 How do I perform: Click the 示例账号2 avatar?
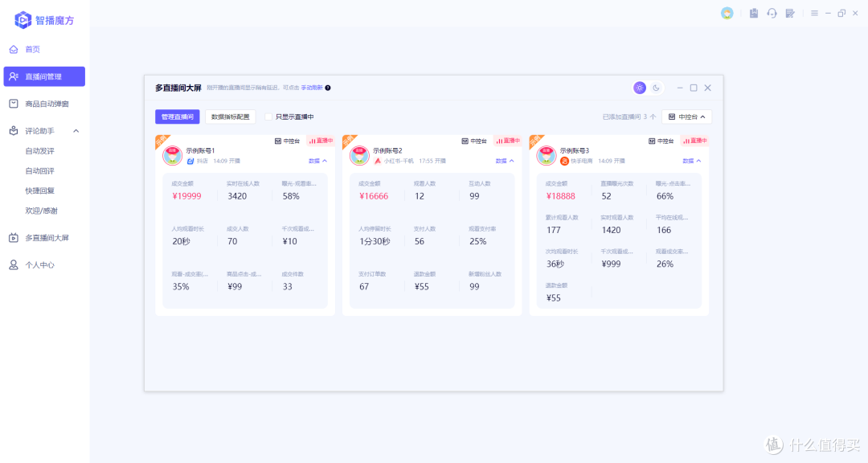coord(359,155)
